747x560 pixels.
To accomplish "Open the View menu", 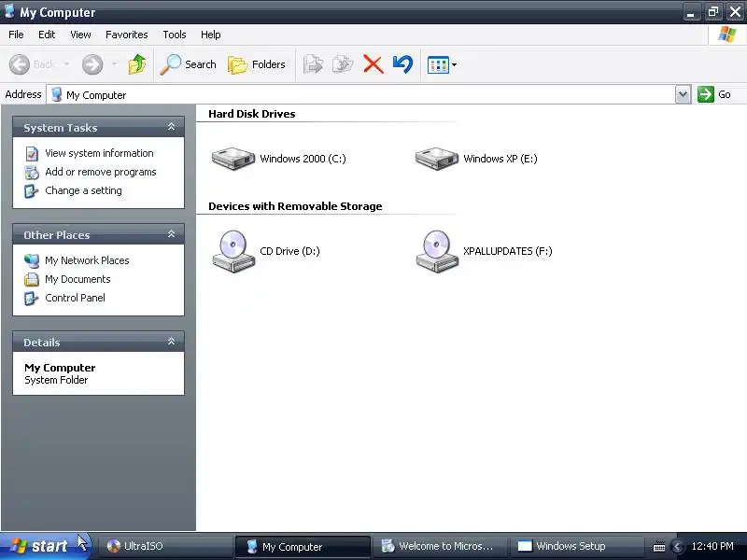I will point(80,35).
